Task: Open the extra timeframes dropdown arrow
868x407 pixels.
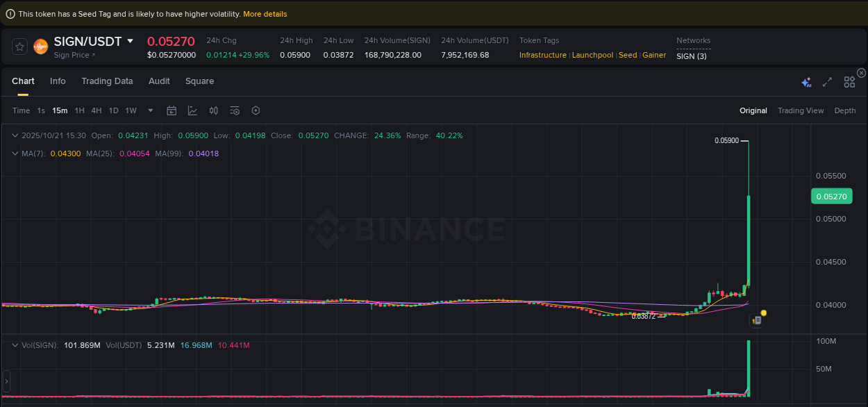Action: 150,110
